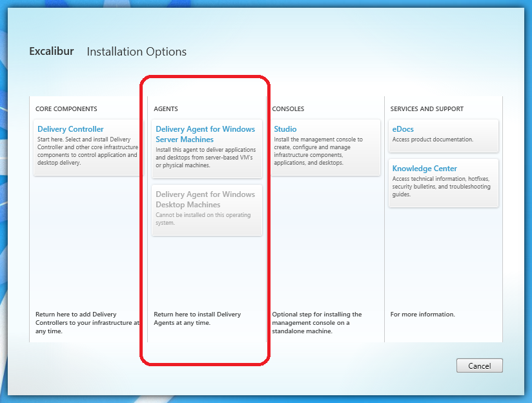Open the Knowledge Center link
The width and height of the screenshot is (532, 403).
(424, 169)
